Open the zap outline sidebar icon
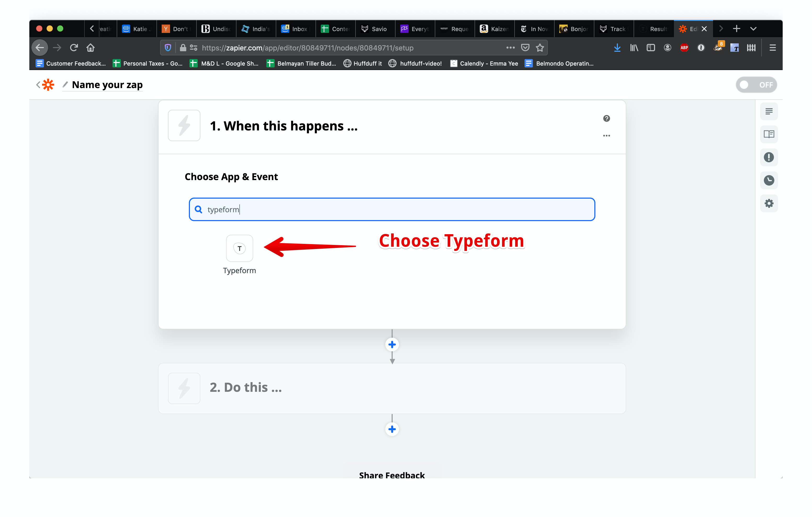Image resolution: width=812 pixels, height=517 pixels. 769,111
